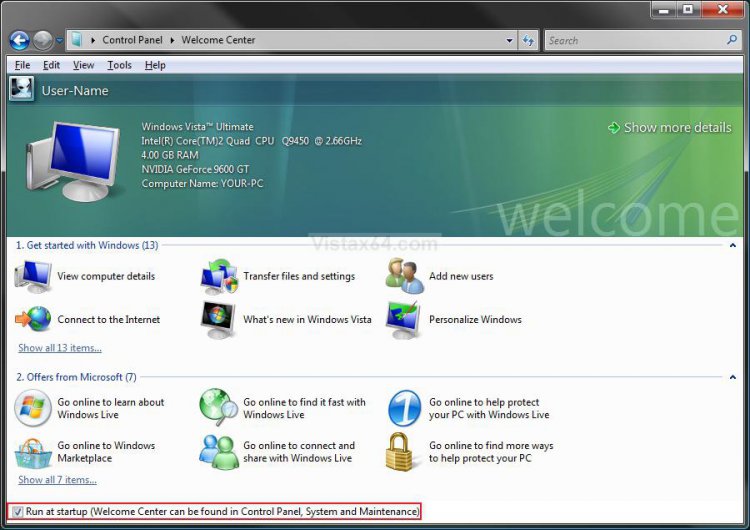Open the Windows Marketplace basket icon

click(x=33, y=452)
